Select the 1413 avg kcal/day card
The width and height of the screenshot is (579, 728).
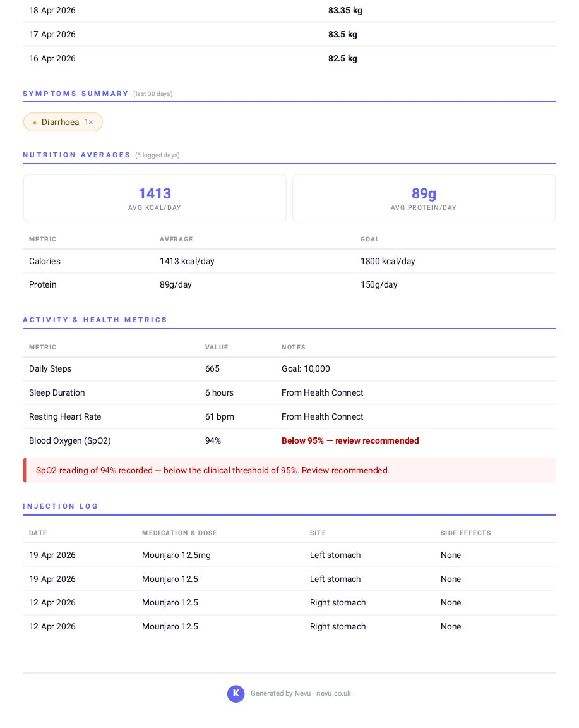click(x=155, y=198)
